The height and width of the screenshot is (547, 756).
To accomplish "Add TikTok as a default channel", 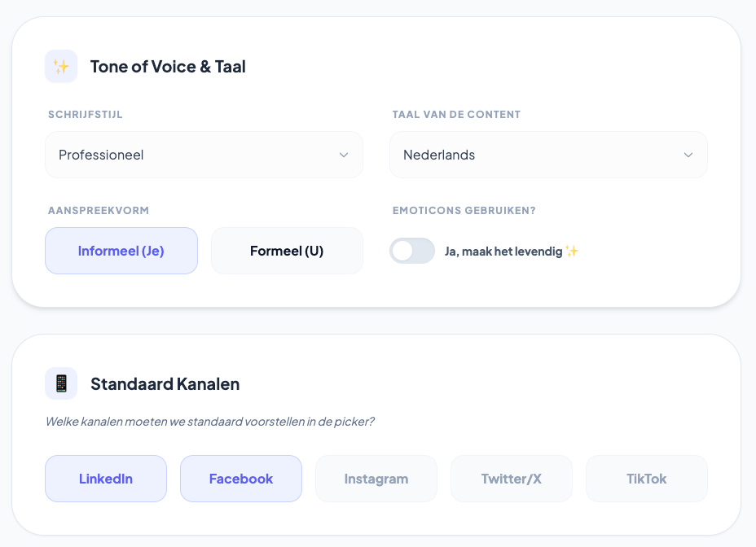I will (x=647, y=479).
